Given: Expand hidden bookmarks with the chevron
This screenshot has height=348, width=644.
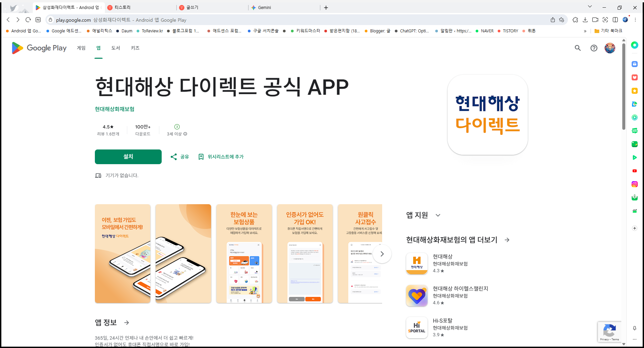Looking at the screenshot, I should click(585, 31).
